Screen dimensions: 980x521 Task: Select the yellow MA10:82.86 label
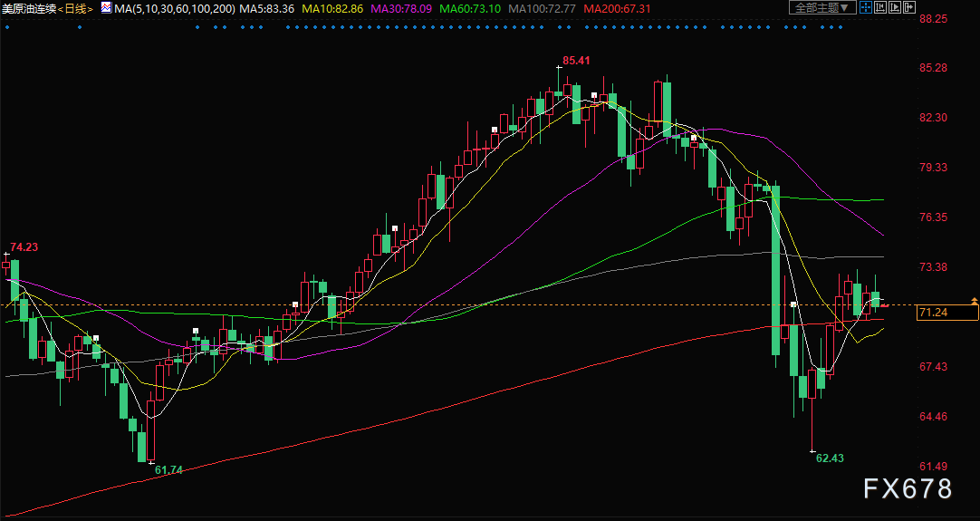point(331,8)
